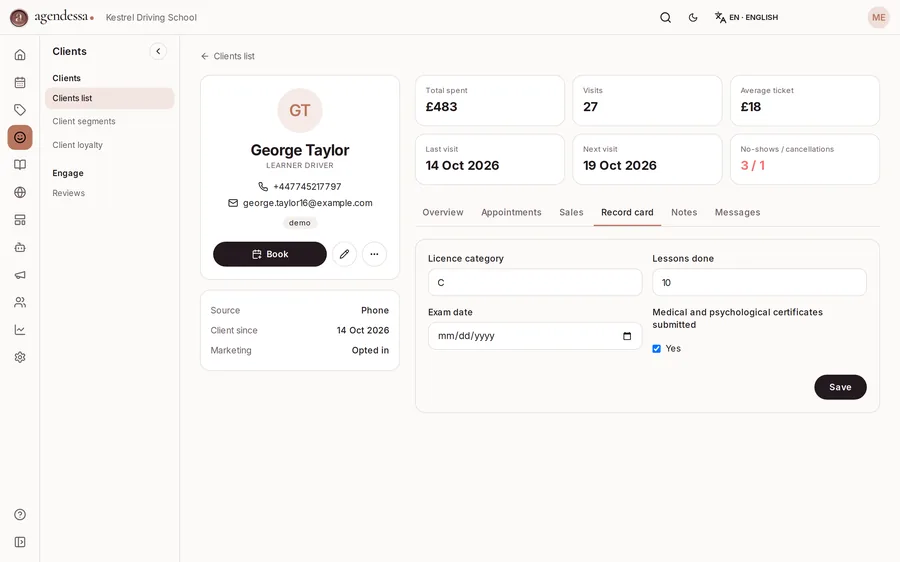Select the Record card tab
The width and height of the screenshot is (900, 562).
pos(627,212)
